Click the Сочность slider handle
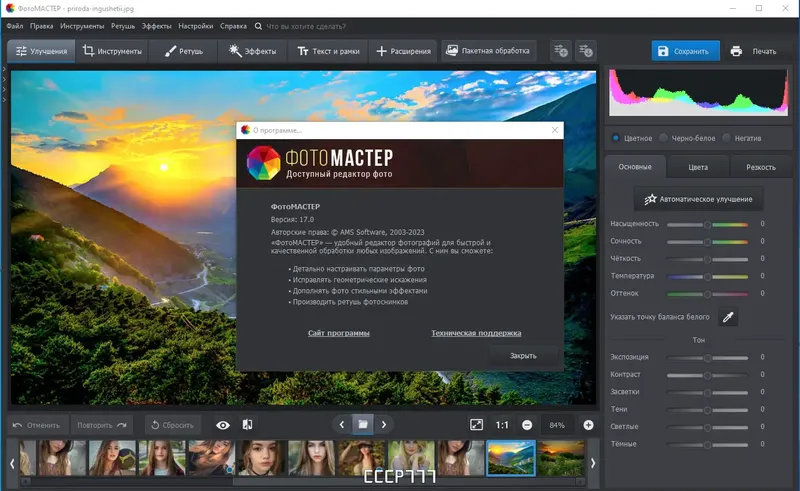This screenshot has width=800, height=491. [x=707, y=242]
